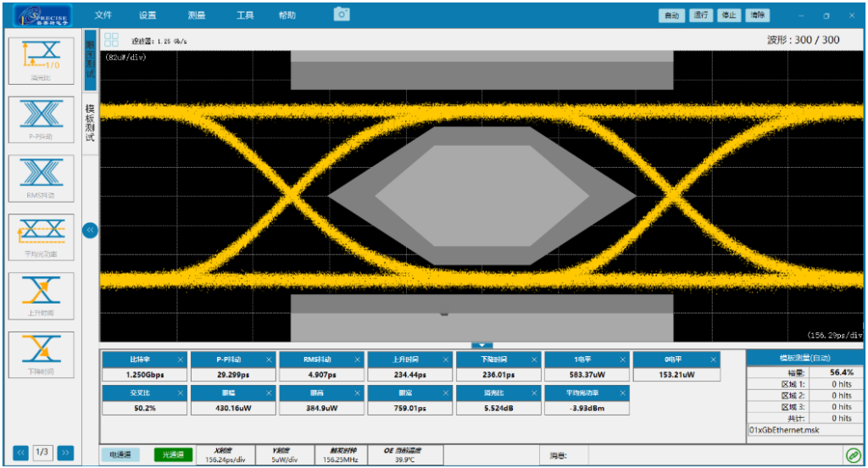Go to the next measurement icon page
The width and height of the screenshot is (868, 468).
[x=65, y=453]
